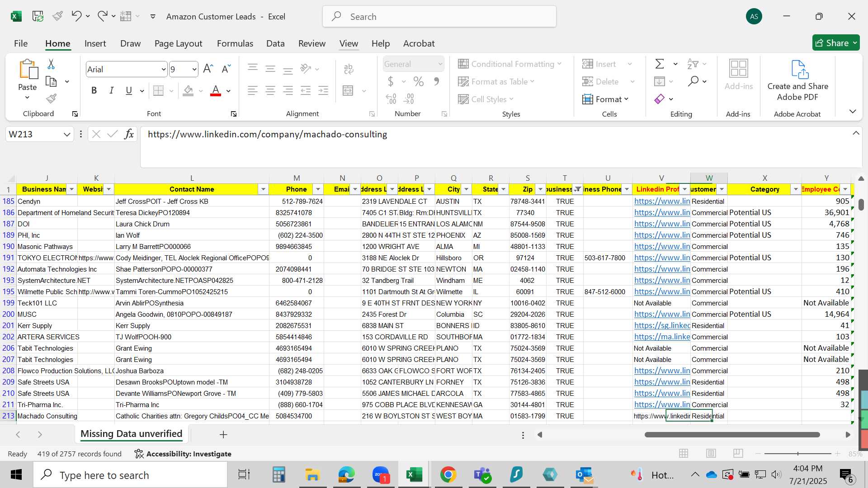This screenshot has width=868, height=488.
Task: Click the Save icon in the title bar
Action: pos(38,16)
